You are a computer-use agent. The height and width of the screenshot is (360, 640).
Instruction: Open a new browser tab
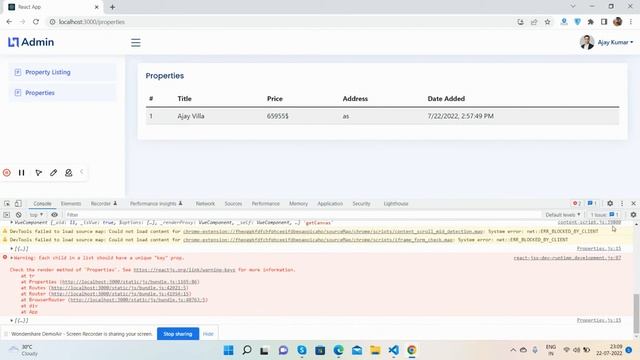pyautogui.click(x=112, y=7)
